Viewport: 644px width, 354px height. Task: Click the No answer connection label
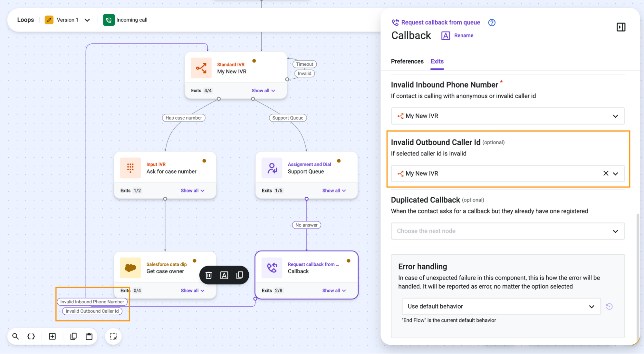(x=306, y=225)
